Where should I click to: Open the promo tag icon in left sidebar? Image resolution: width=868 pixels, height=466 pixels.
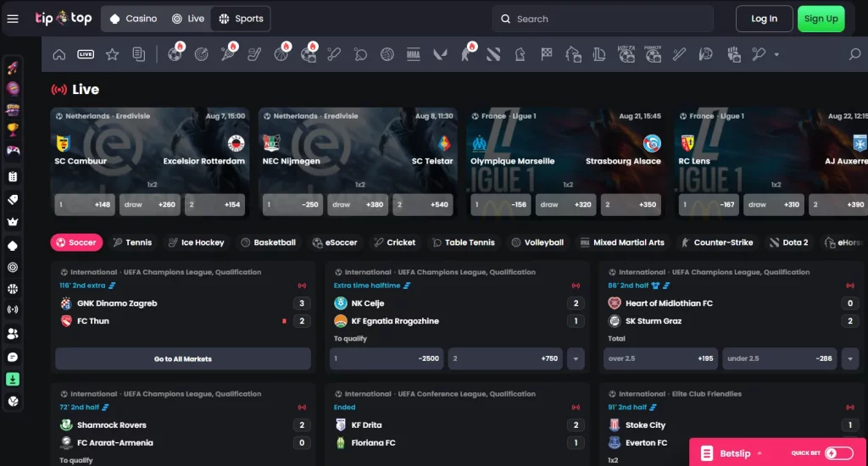(13, 199)
